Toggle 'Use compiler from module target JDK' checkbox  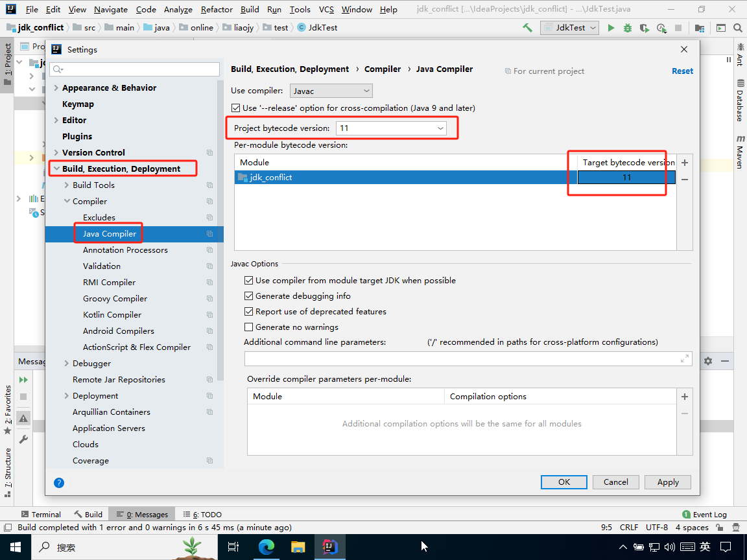(x=249, y=281)
